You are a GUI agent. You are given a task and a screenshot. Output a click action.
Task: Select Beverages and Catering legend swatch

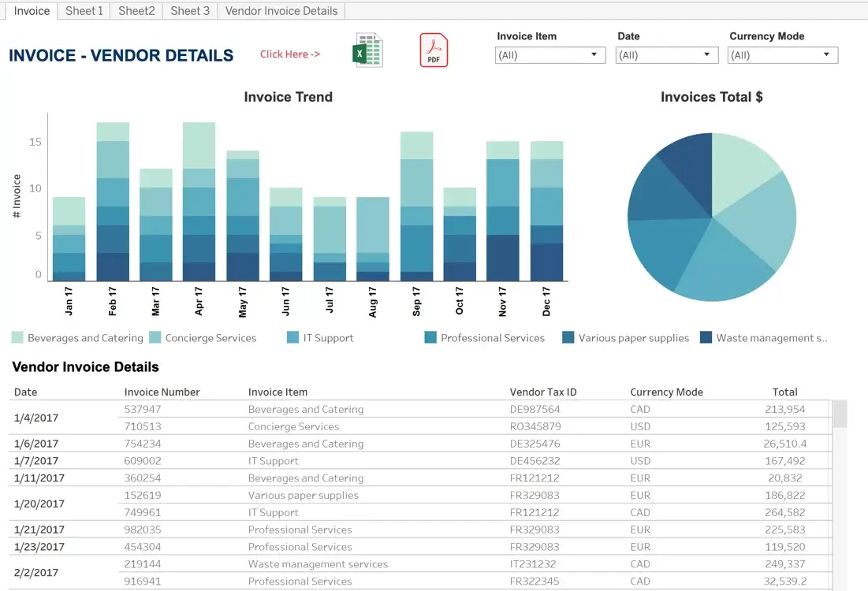tap(17, 337)
